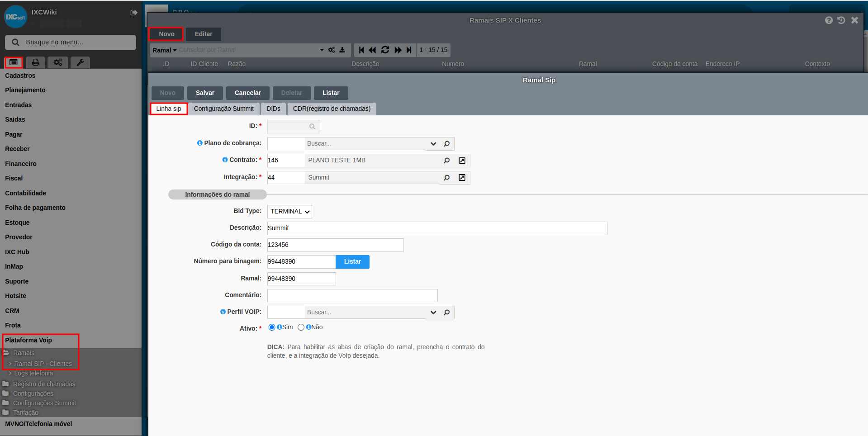Open Plataforma Voip menu
Viewport: 868px width, 436px height.
pyautogui.click(x=28, y=340)
